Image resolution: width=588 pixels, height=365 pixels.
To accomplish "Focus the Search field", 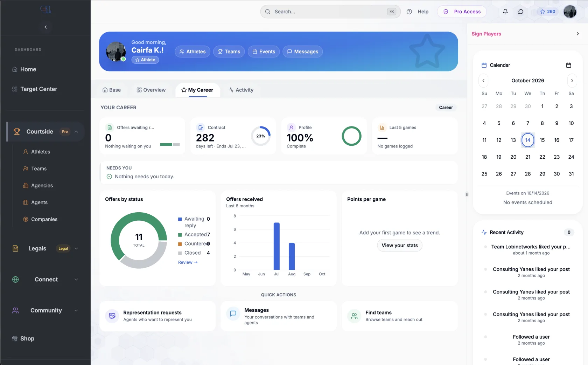I will click(330, 12).
